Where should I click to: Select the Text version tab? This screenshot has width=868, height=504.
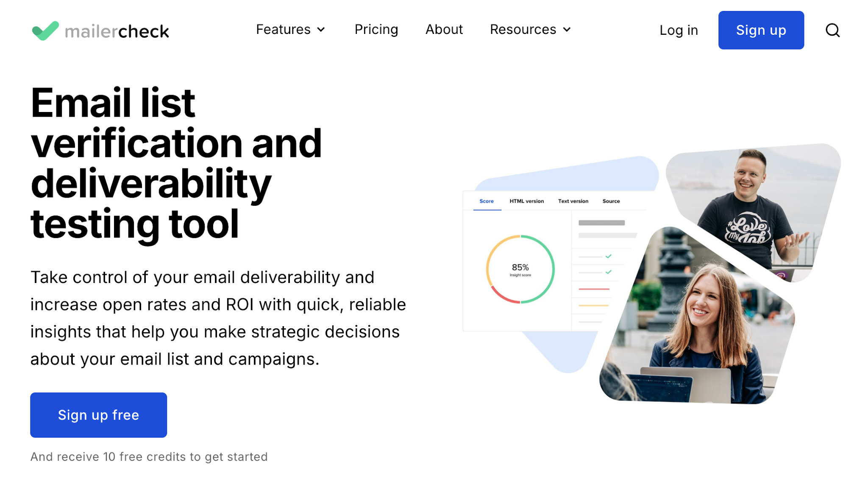573,201
